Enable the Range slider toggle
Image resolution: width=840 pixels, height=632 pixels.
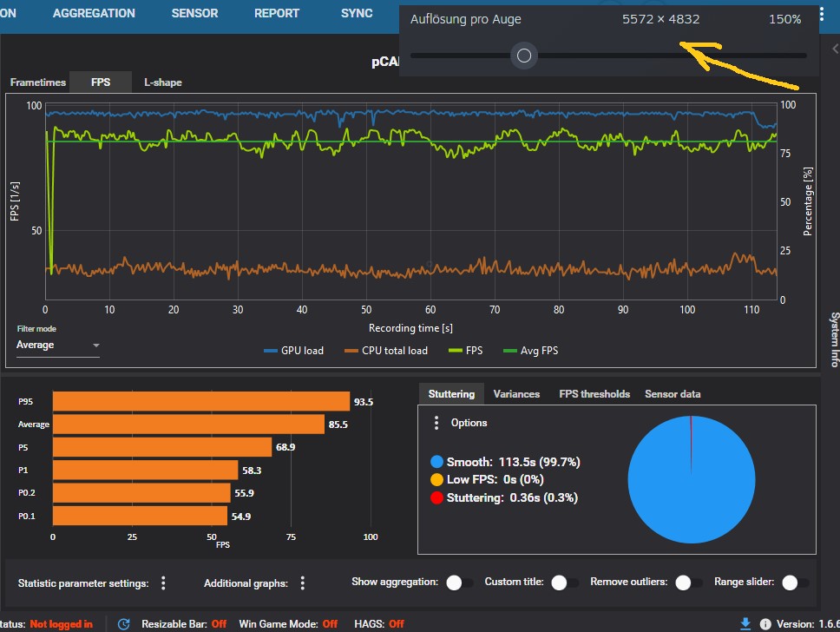pyautogui.click(x=795, y=583)
